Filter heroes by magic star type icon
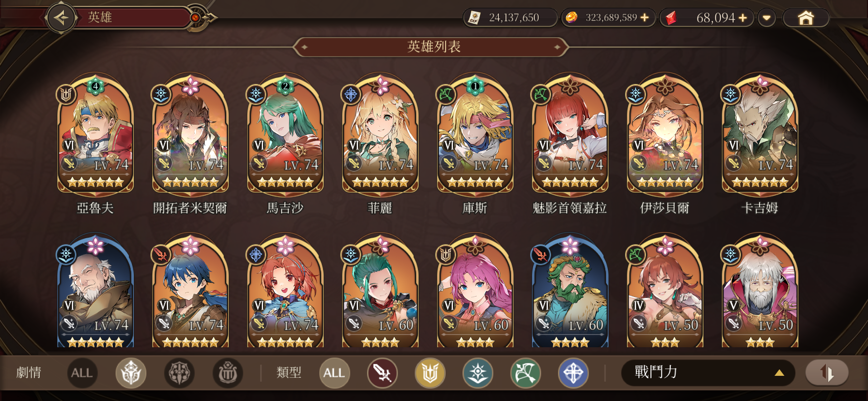 [478, 373]
